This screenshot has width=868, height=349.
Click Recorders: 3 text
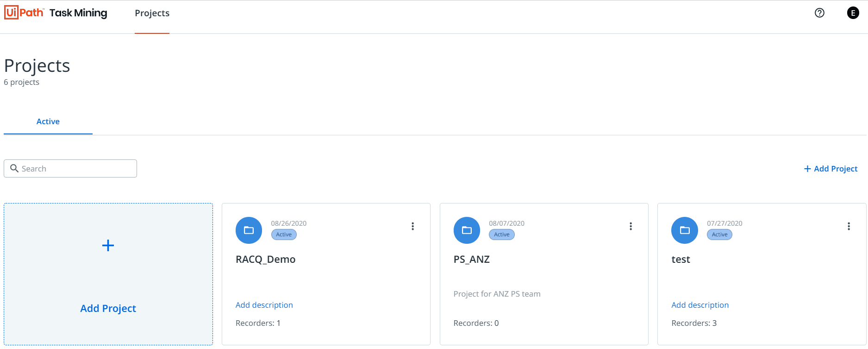click(x=694, y=323)
